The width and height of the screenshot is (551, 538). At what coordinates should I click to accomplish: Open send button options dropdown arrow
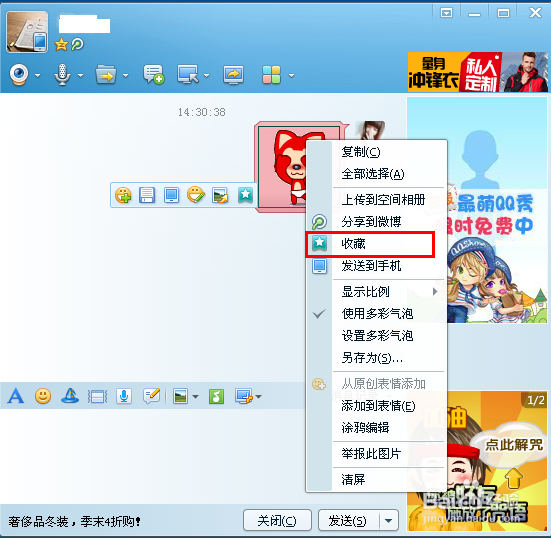pyautogui.click(x=389, y=520)
